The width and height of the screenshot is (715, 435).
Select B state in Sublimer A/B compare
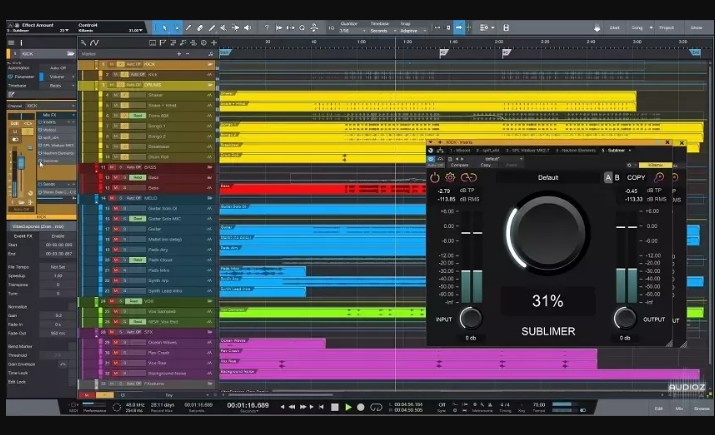[617, 177]
